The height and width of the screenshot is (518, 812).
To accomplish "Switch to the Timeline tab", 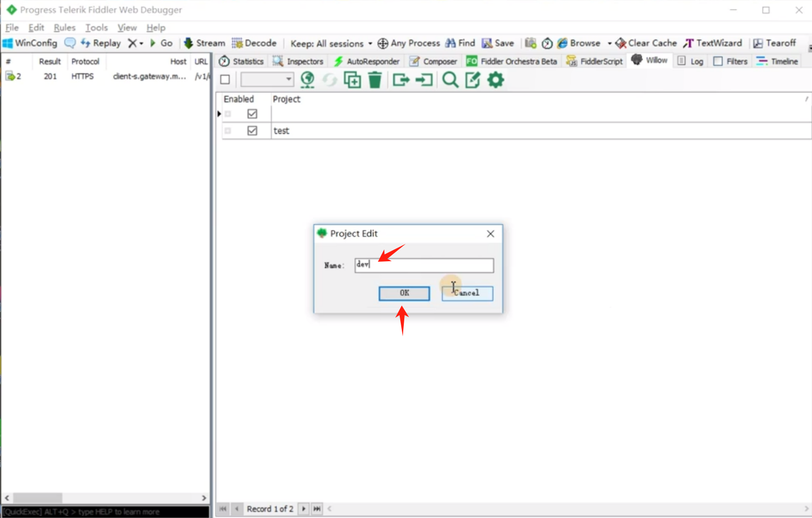I will (777, 61).
